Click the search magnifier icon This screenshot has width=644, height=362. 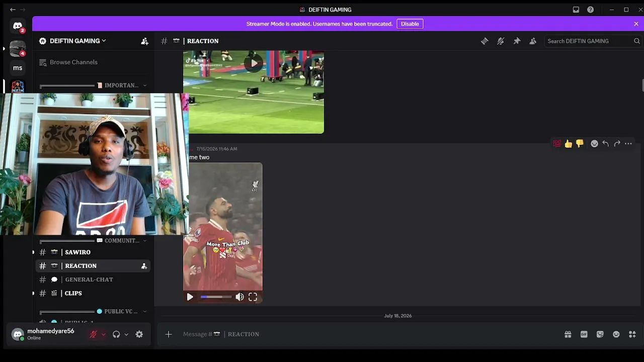637,41
